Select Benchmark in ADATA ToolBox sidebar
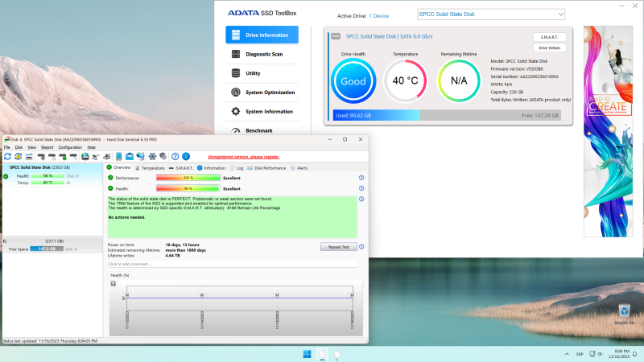The width and height of the screenshot is (644, 362). point(262,130)
